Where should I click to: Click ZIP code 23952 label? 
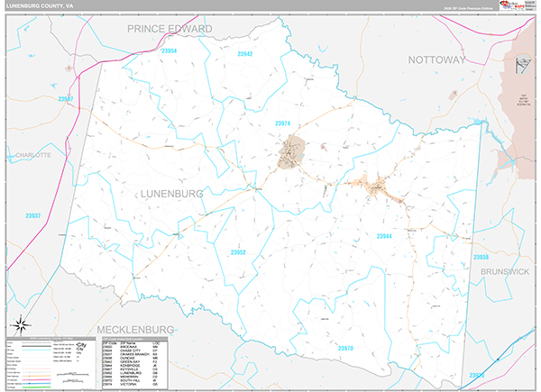(238, 252)
